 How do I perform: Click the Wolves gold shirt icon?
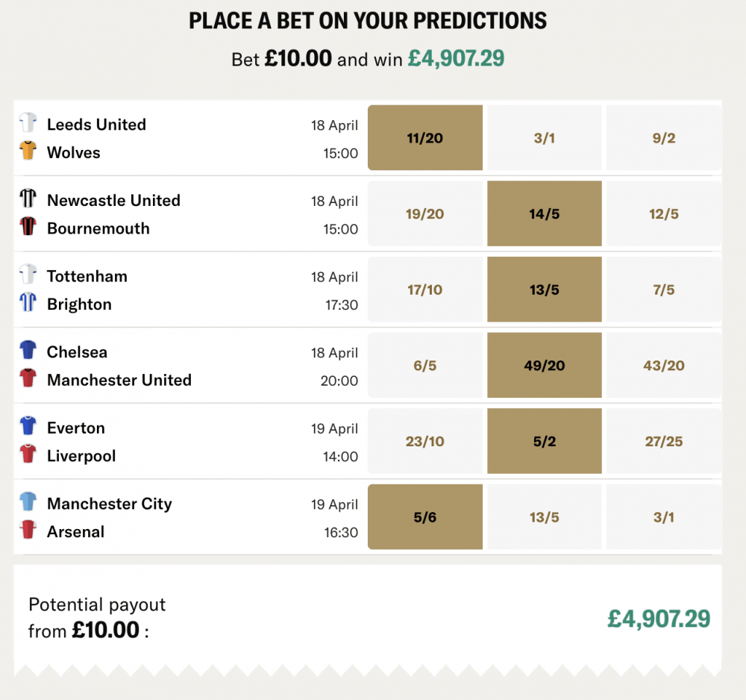28,152
